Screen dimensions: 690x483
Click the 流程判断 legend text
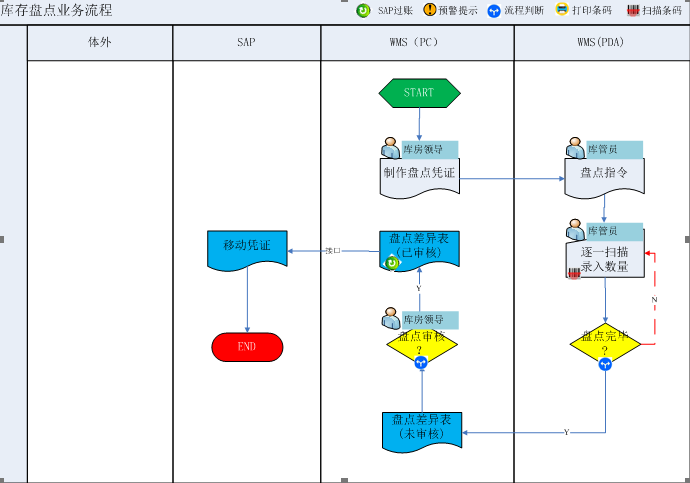(x=524, y=11)
